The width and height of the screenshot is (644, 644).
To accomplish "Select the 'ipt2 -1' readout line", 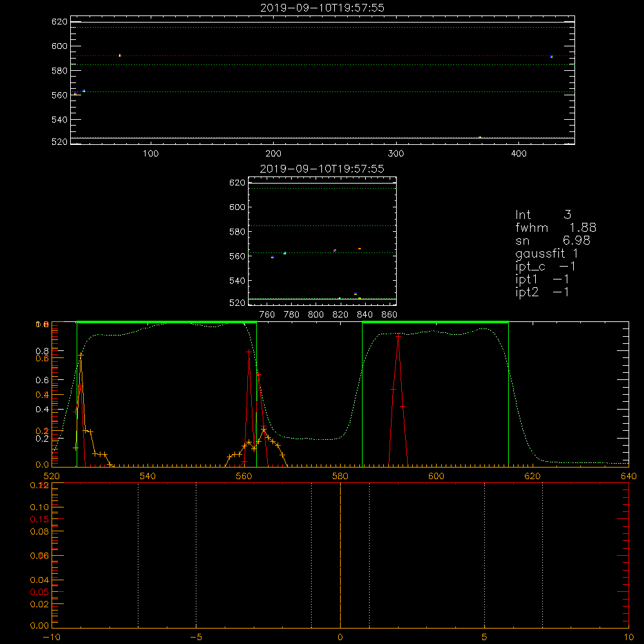I will [542, 292].
